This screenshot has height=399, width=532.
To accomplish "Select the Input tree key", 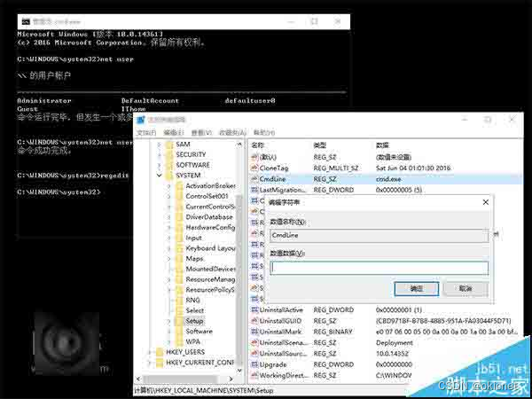I will (193, 238).
